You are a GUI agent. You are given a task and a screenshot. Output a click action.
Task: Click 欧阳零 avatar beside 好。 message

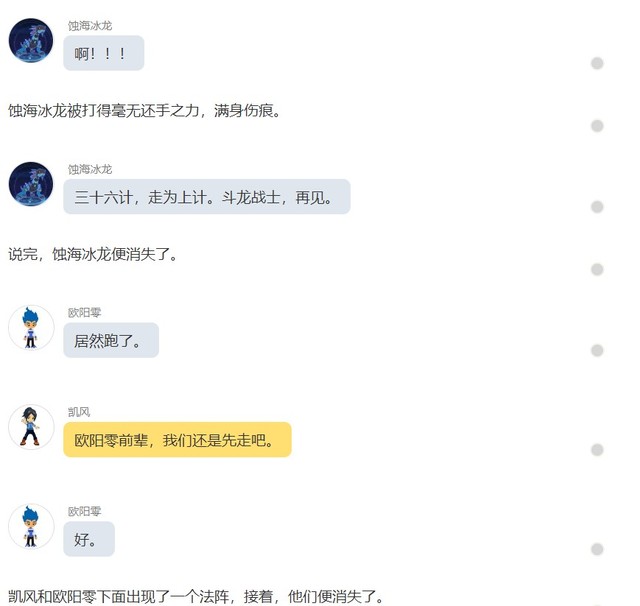point(31,526)
